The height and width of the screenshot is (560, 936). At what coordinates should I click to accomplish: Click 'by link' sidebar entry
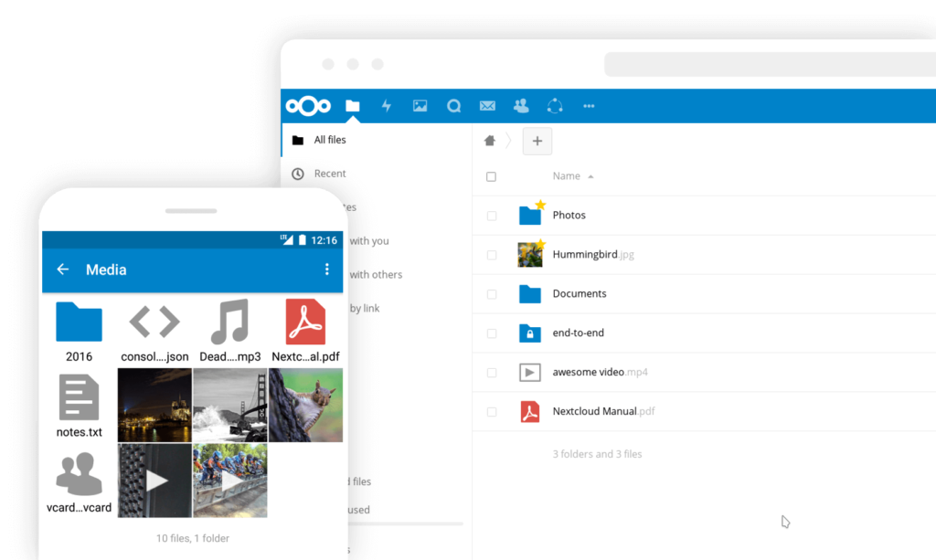pos(365,309)
